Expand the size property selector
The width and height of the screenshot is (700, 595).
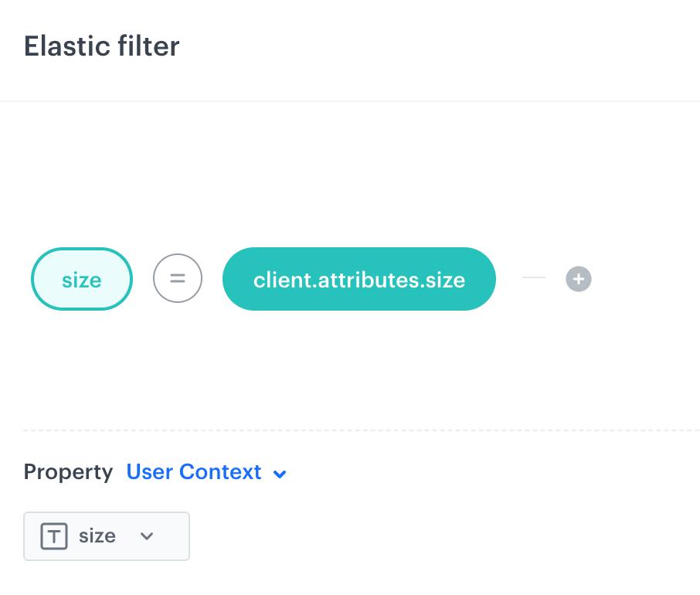pyautogui.click(x=106, y=536)
